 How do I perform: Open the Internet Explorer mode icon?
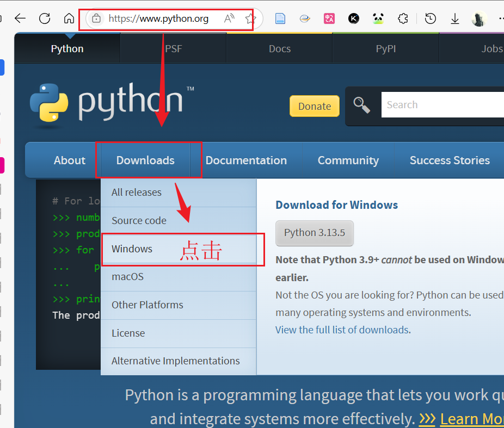click(x=305, y=18)
